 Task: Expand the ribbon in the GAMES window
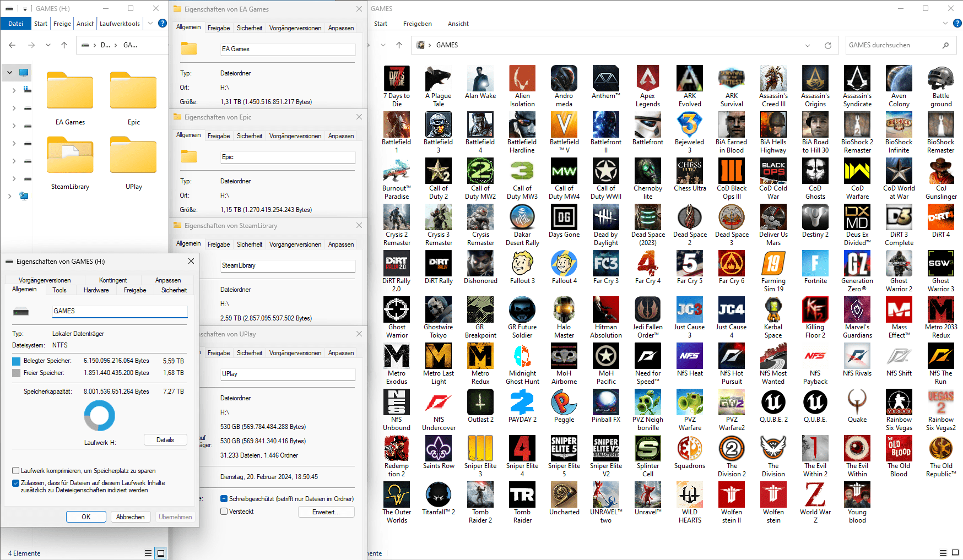click(x=945, y=23)
